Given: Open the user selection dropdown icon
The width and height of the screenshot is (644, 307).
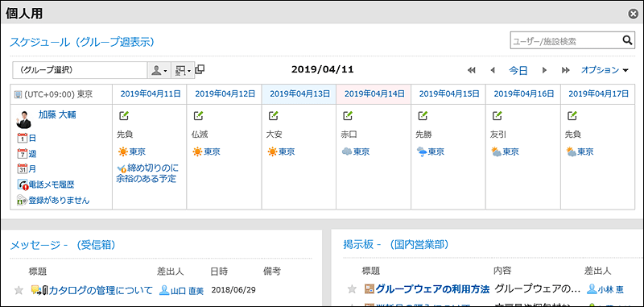Looking at the screenshot, I should (159, 70).
